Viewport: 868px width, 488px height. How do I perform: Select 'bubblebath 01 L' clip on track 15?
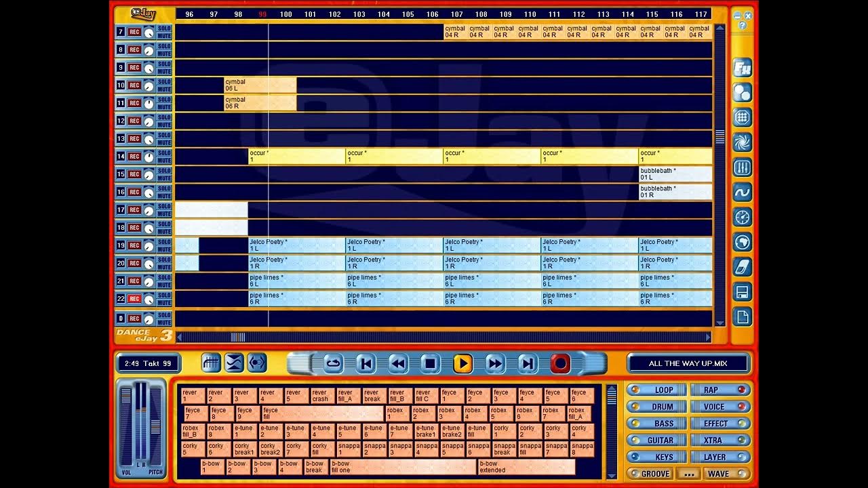click(x=675, y=174)
